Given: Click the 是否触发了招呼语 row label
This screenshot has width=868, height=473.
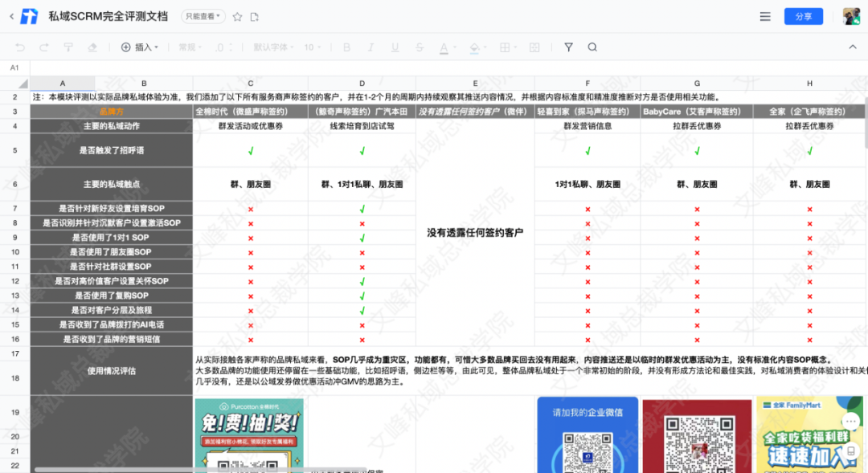Looking at the screenshot, I should point(111,150).
